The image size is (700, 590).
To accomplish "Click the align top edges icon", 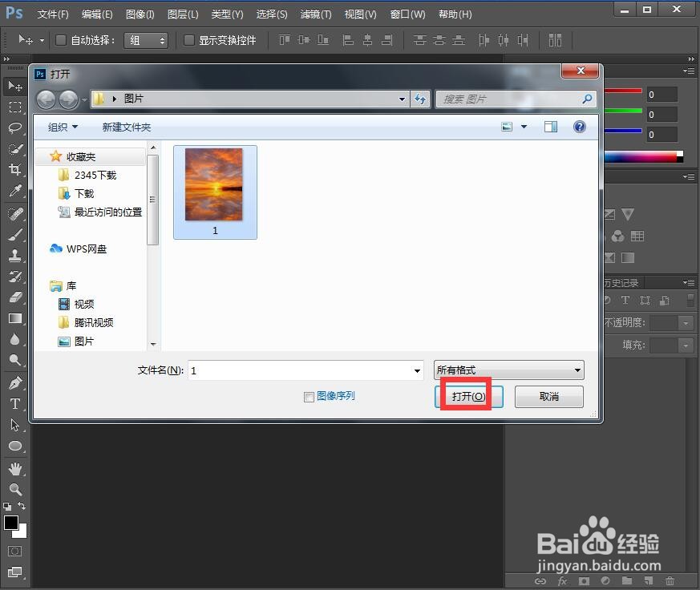I will point(284,40).
